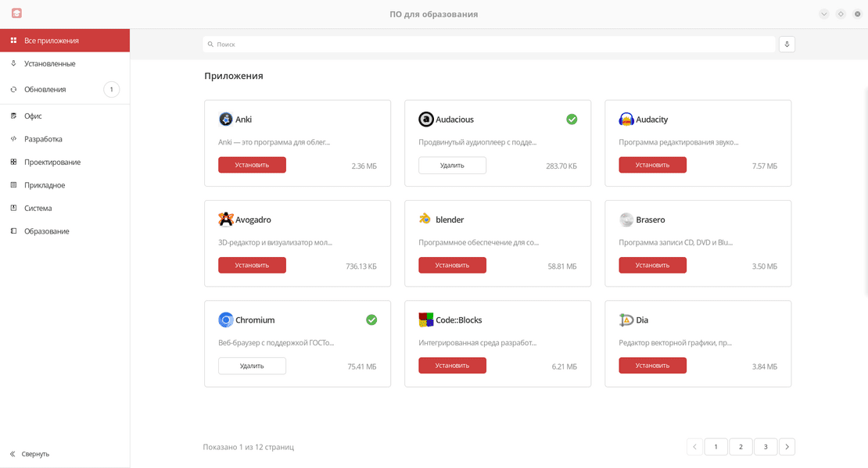Image resolution: width=868 pixels, height=468 pixels.
Task: Click the Поиск search input field
Action: click(489, 45)
